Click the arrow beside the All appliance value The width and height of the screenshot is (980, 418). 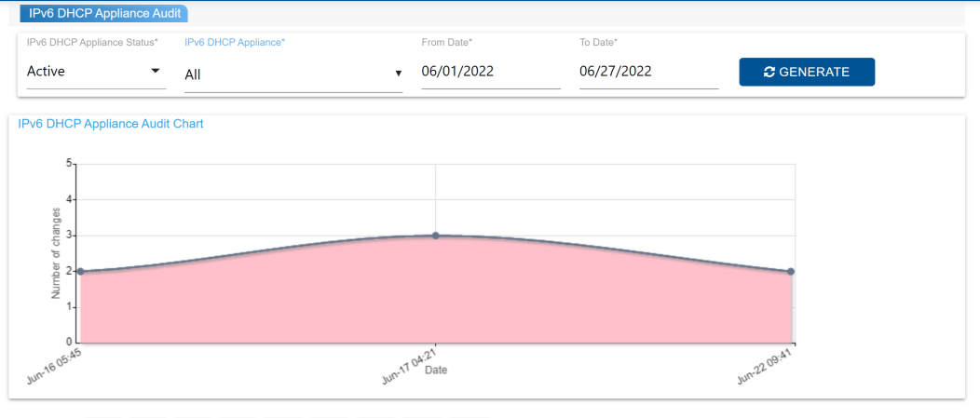click(398, 74)
